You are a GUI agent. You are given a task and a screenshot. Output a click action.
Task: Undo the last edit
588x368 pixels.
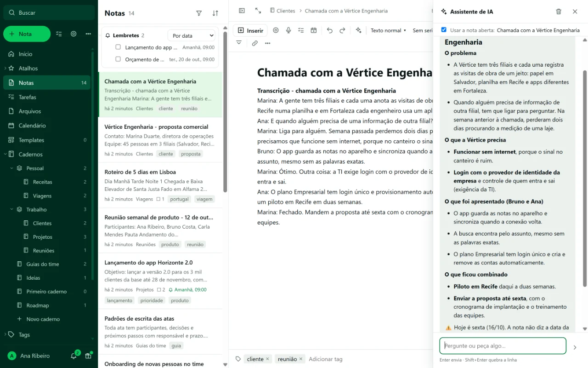pyautogui.click(x=330, y=30)
